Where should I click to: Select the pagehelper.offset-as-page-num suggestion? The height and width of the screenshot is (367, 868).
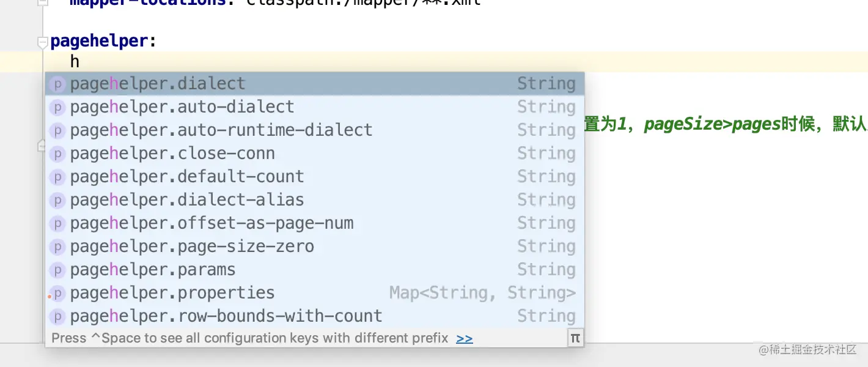click(x=211, y=223)
